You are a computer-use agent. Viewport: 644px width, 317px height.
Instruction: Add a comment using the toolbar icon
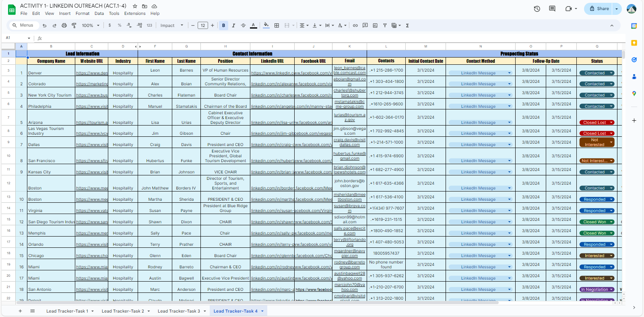click(365, 25)
